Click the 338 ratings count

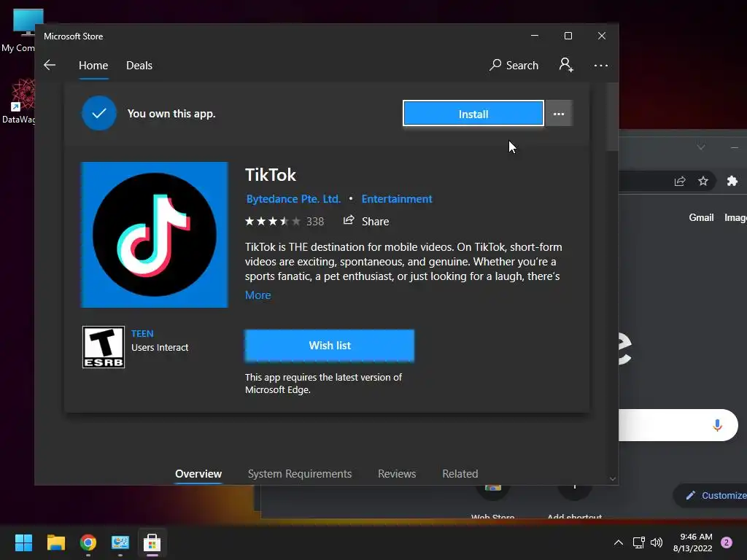315,222
